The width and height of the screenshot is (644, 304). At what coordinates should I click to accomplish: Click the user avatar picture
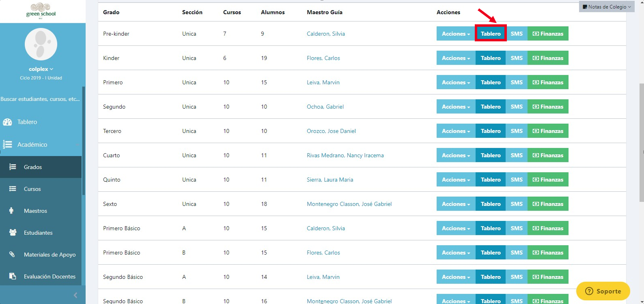coord(41,44)
